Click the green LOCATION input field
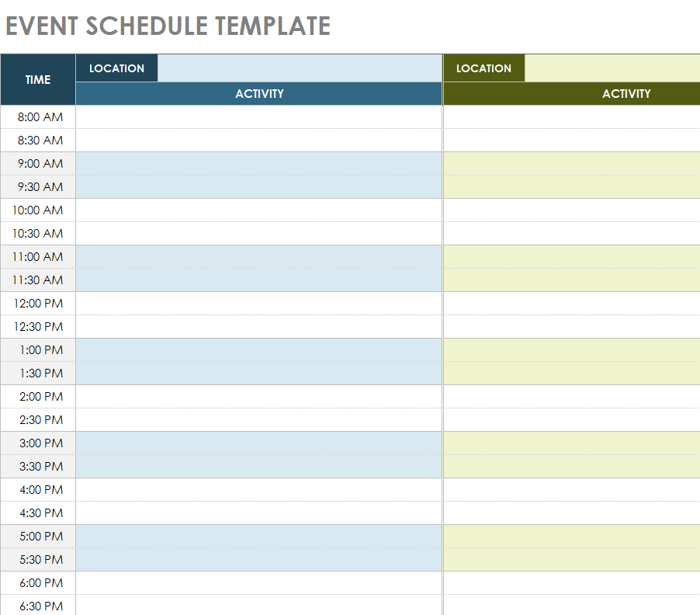Screen dimensions: 700x615 coord(612,68)
